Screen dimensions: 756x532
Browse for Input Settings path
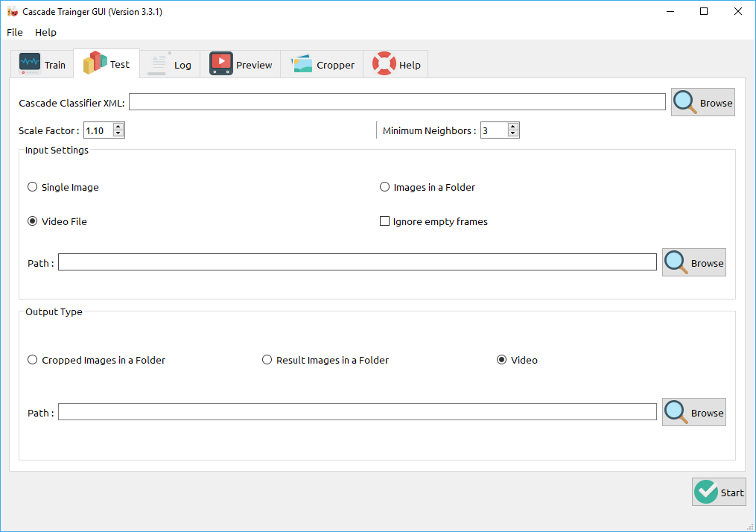693,262
